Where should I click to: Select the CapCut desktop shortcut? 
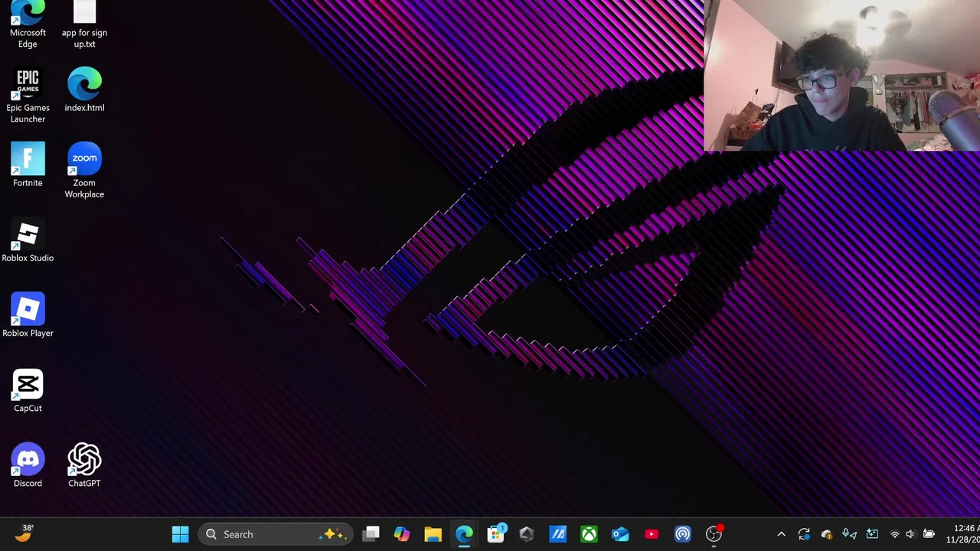(28, 391)
